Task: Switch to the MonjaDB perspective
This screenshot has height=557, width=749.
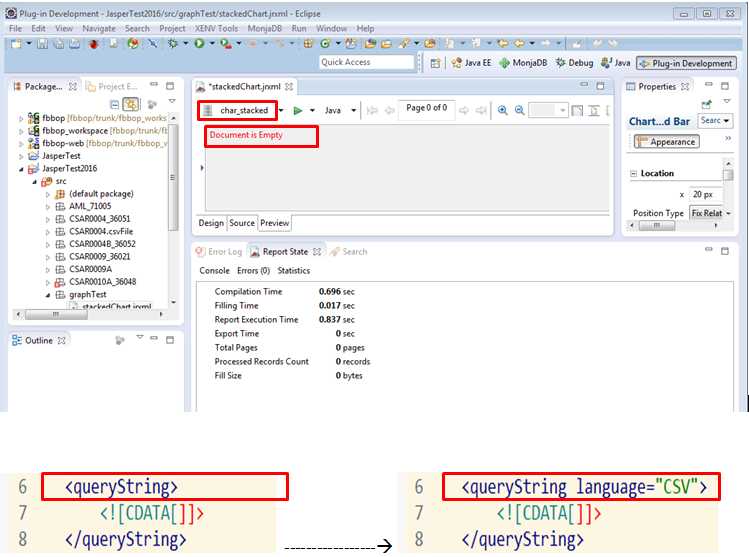Action: (x=523, y=63)
